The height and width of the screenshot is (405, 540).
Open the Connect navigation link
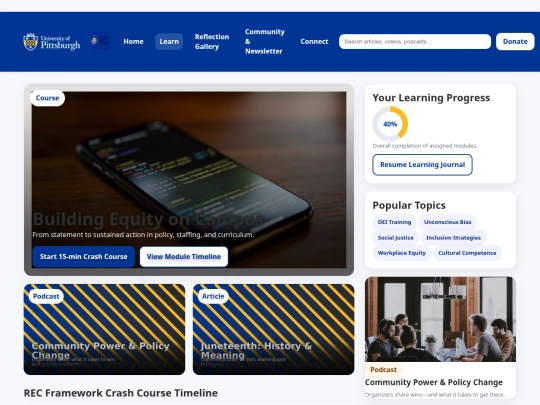pos(314,41)
